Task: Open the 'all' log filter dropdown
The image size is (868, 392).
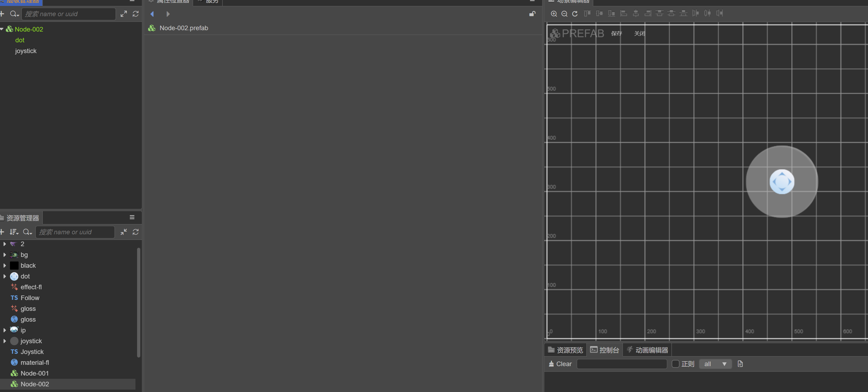Action: point(715,364)
